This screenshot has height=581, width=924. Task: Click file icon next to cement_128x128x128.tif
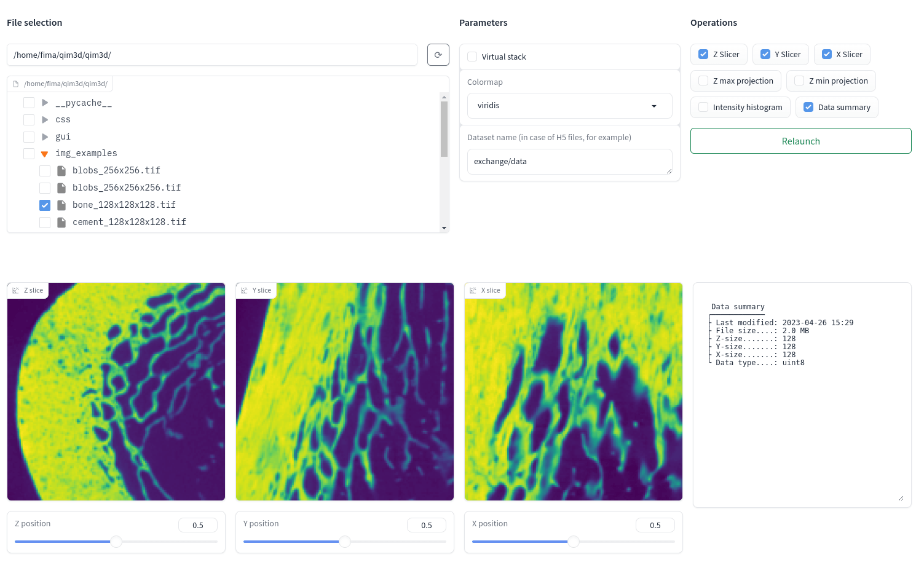pos(61,222)
